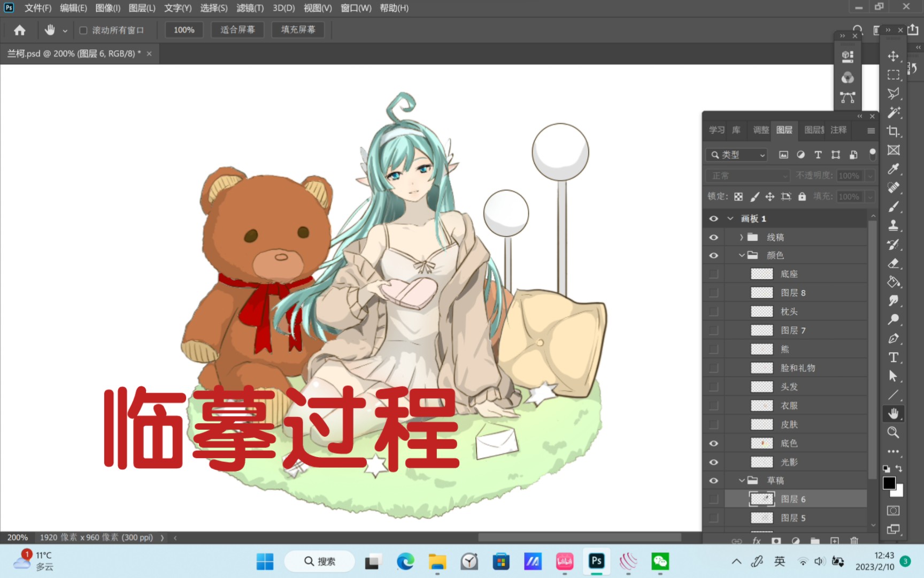This screenshot has width=924, height=578.
Task: Open WeChat from the taskbar
Action: coord(660,561)
